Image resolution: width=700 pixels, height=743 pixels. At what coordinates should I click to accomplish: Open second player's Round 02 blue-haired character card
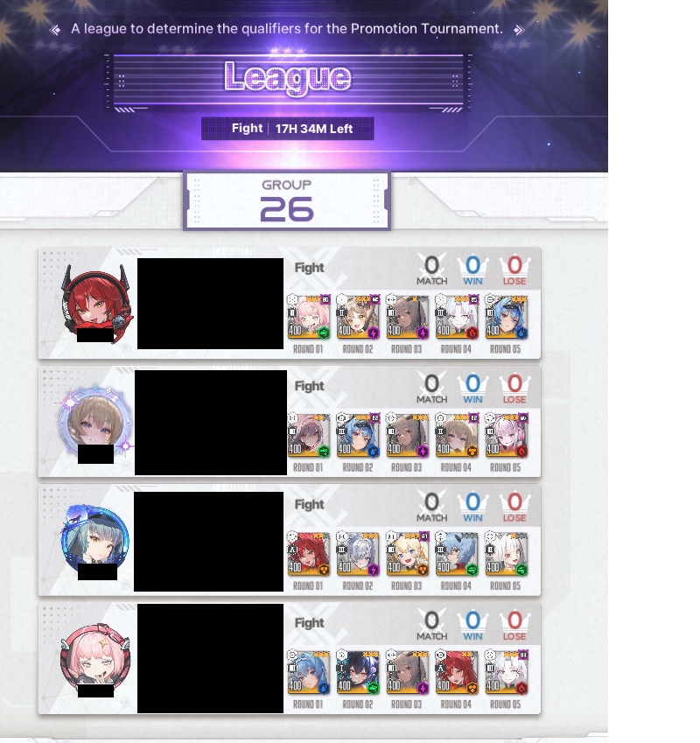[x=358, y=436]
